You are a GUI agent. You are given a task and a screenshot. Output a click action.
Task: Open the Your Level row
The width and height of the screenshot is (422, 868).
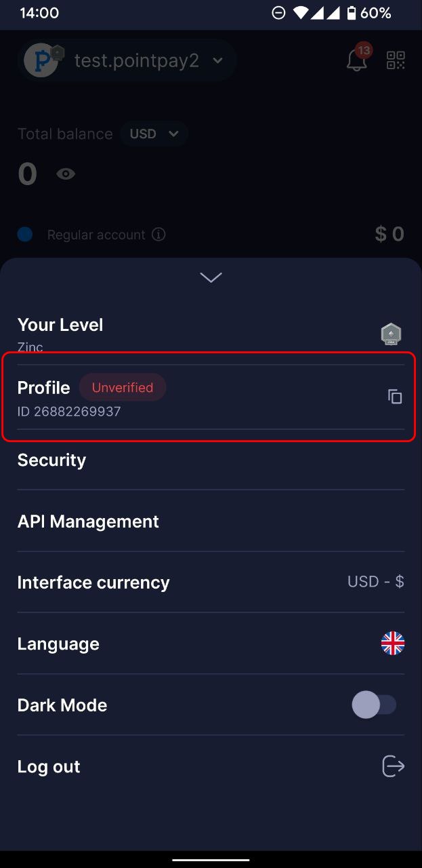click(x=60, y=325)
